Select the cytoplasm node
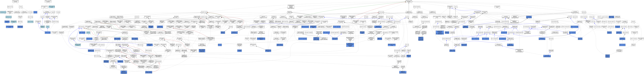Viewport: 644px width, 74px height. click(x=43, y=17)
